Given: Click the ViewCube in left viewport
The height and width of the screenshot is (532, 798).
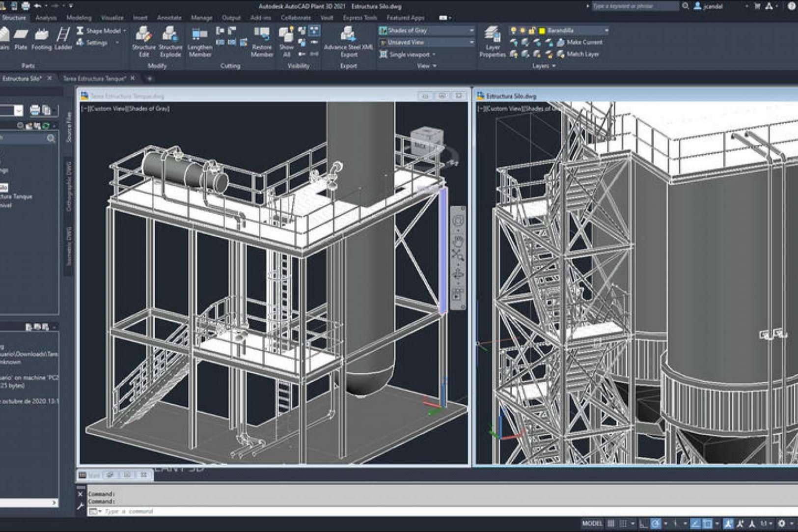Looking at the screenshot, I should click(426, 140).
